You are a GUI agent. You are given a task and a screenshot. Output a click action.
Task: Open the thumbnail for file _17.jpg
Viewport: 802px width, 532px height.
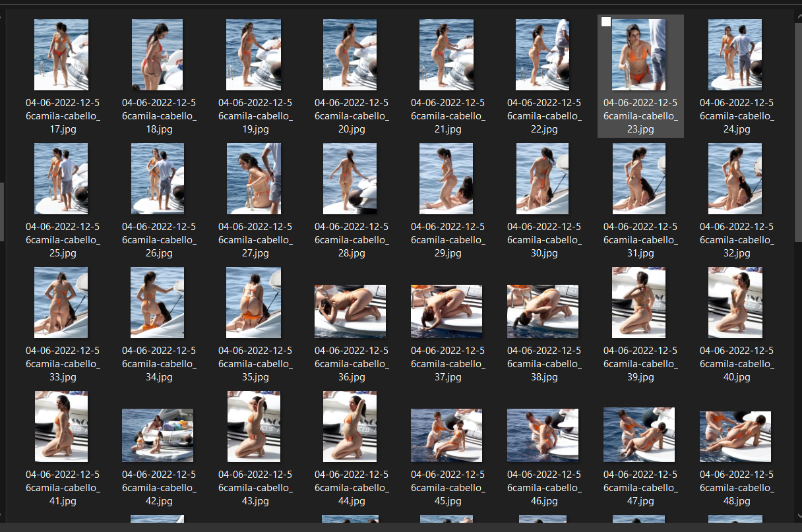click(61, 55)
